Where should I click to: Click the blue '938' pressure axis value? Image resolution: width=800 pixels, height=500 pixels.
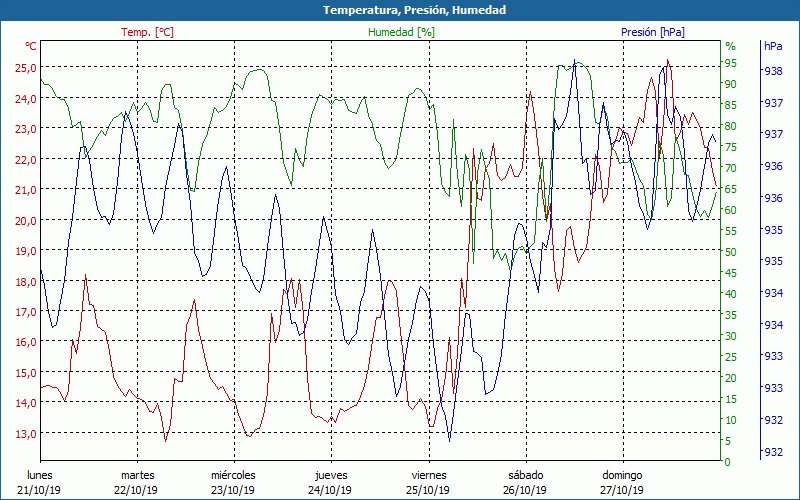click(773, 71)
